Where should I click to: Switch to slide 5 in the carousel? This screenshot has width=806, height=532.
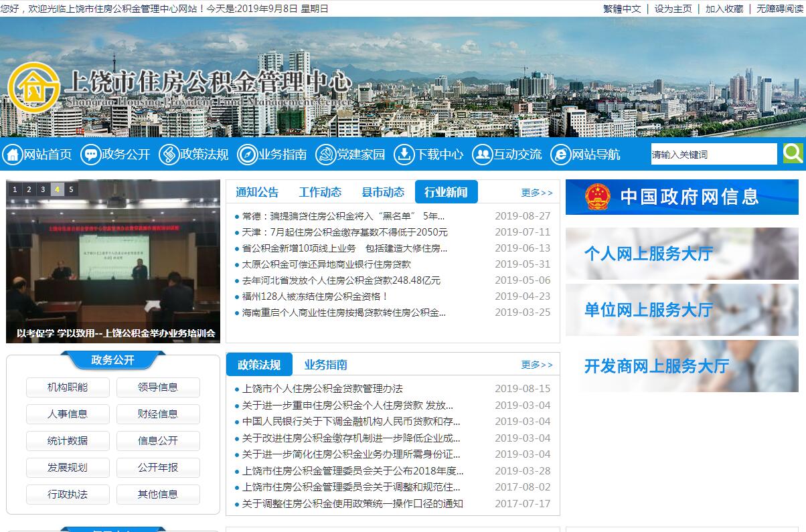(71, 189)
